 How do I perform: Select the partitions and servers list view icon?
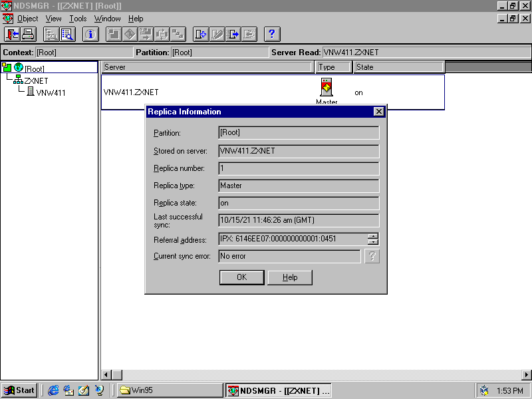click(x=68, y=35)
